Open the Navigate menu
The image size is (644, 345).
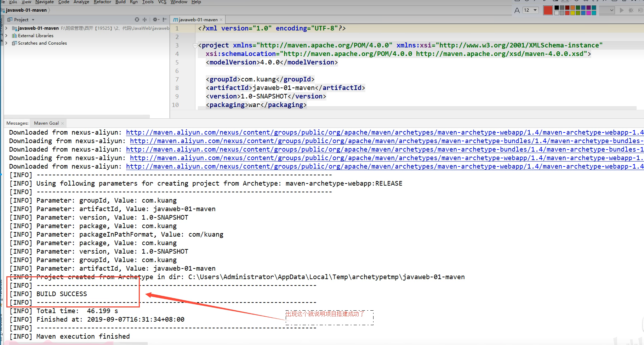pos(44,2)
